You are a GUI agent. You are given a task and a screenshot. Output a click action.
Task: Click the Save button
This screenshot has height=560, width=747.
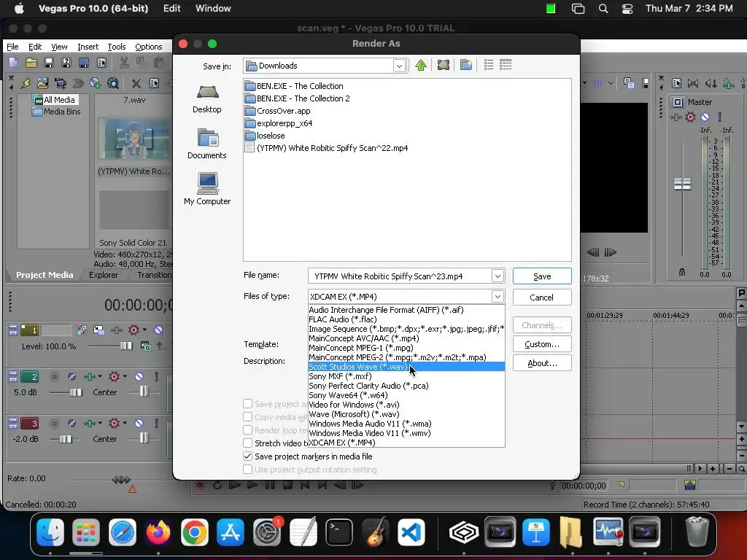coord(542,276)
